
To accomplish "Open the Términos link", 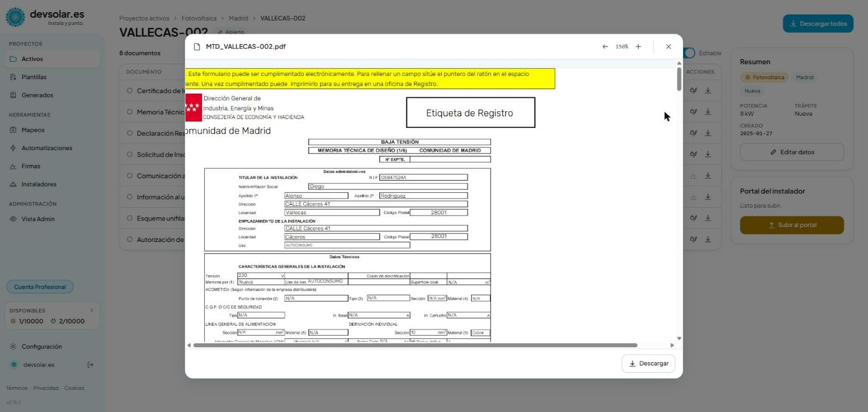I will click(x=17, y=388).
